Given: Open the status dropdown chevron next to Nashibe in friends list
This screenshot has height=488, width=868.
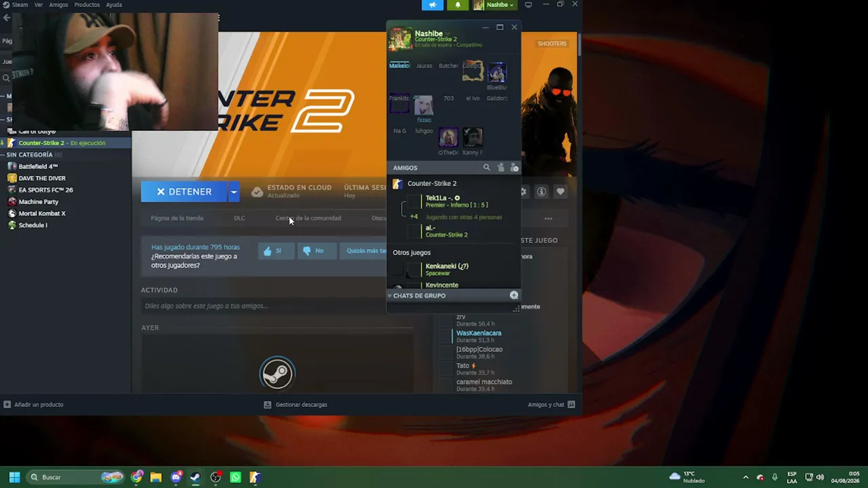Looking at the screenshot, I should tap(447, 33).
